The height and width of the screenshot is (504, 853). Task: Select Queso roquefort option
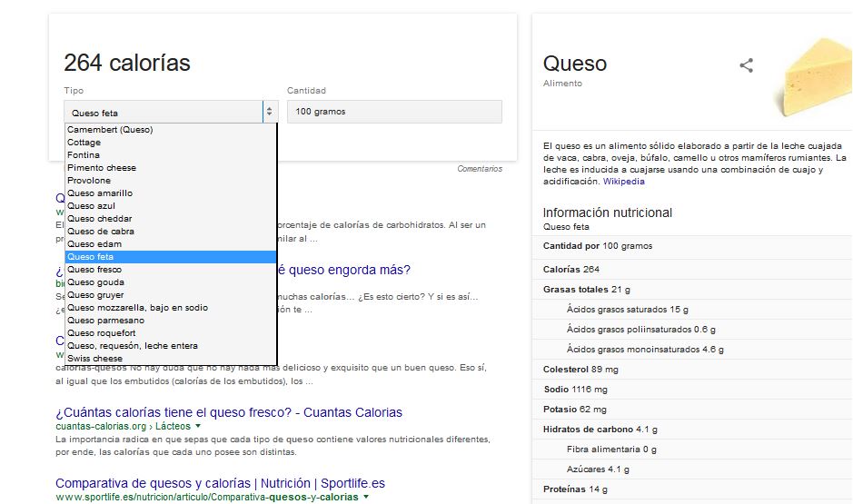pyautogui.click(x=170, y=332)
